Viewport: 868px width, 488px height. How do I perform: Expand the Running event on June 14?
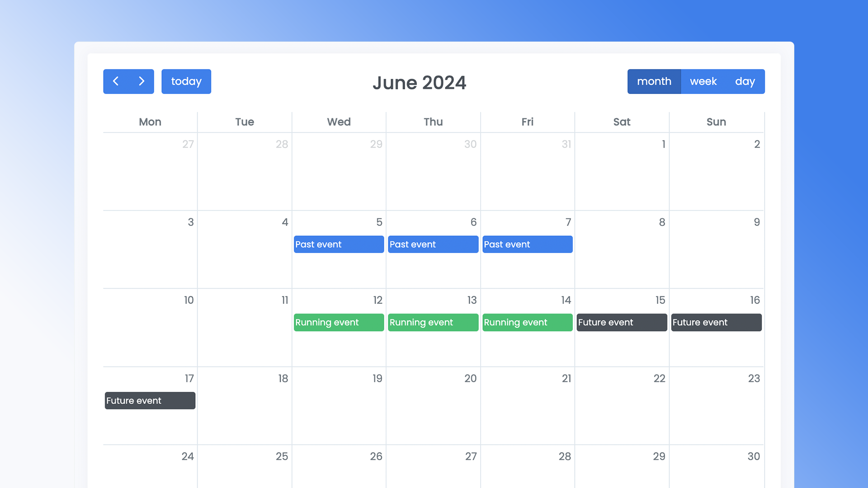pos(526,322)
